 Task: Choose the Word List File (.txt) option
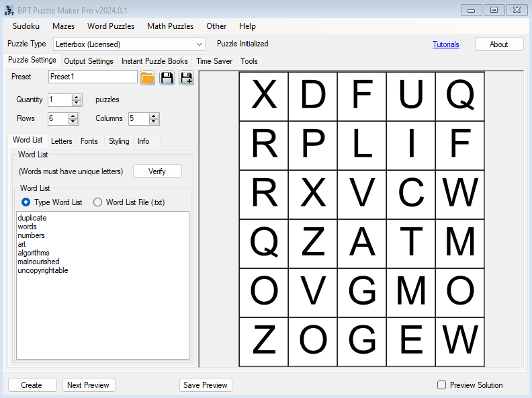click(x=97, y=202)
